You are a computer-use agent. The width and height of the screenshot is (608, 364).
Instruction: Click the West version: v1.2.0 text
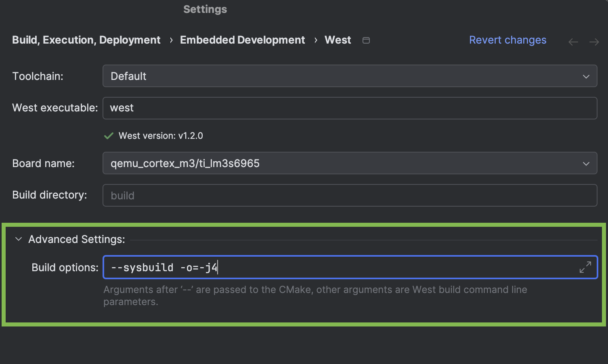point(161,136)
